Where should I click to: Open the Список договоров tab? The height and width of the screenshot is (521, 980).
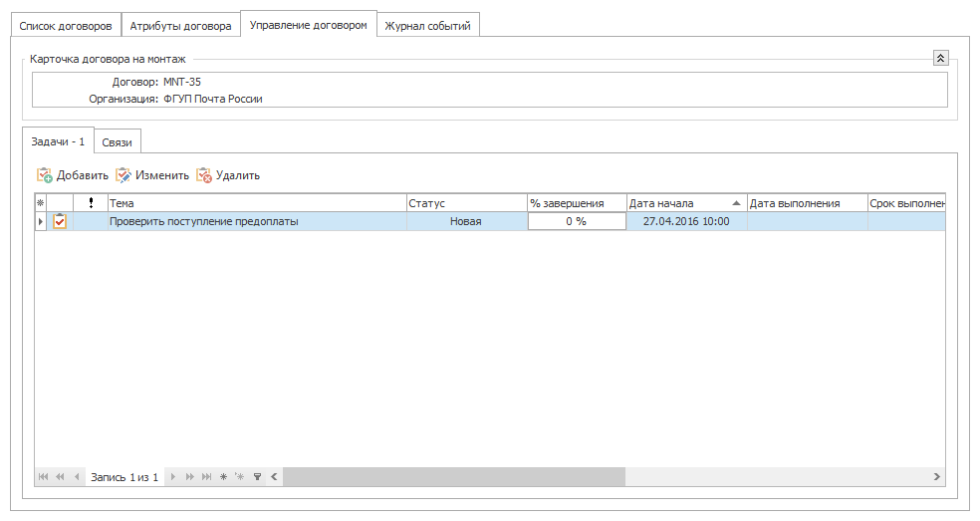[66, 26]
